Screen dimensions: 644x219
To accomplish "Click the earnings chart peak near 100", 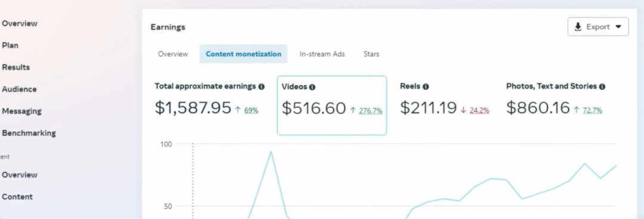I will pyautogui.click(x=271, y=151).
